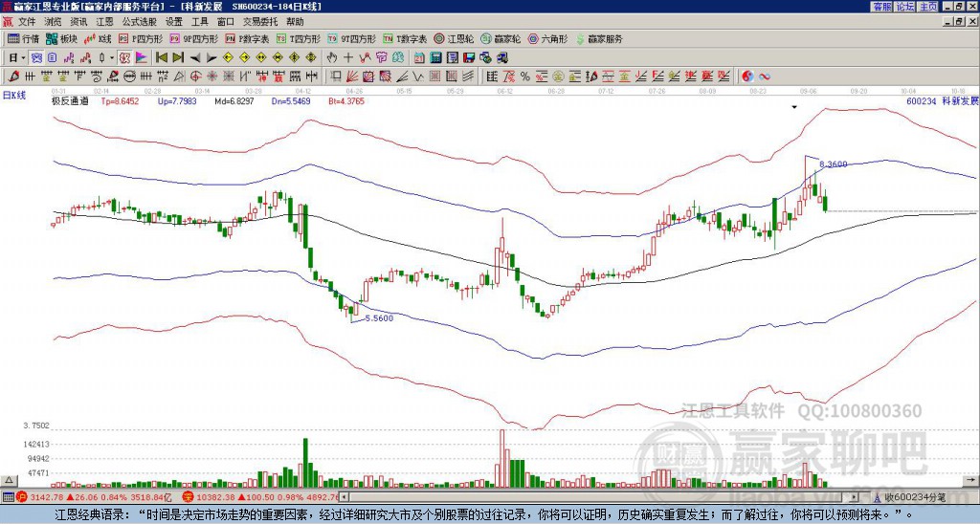Select the hand pan tool
This screenshot has height=524, width=980.
click(x=332, y=57)
